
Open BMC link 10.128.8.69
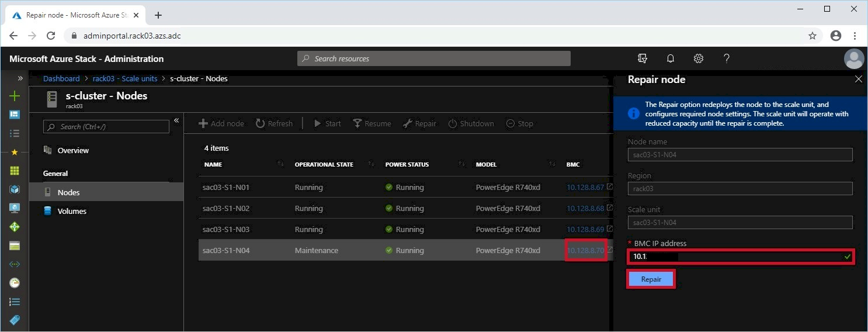(x=585, y=229)
